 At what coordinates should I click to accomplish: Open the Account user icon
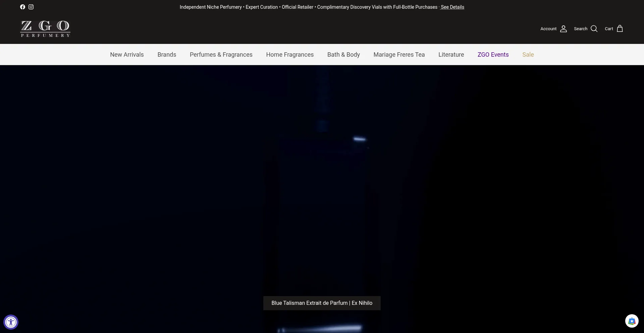[563, 29]
